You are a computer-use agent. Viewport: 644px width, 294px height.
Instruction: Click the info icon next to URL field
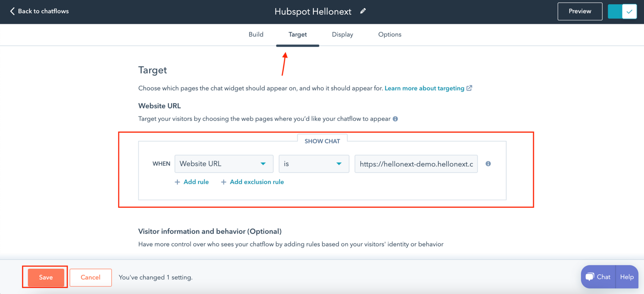pos(488,164)
